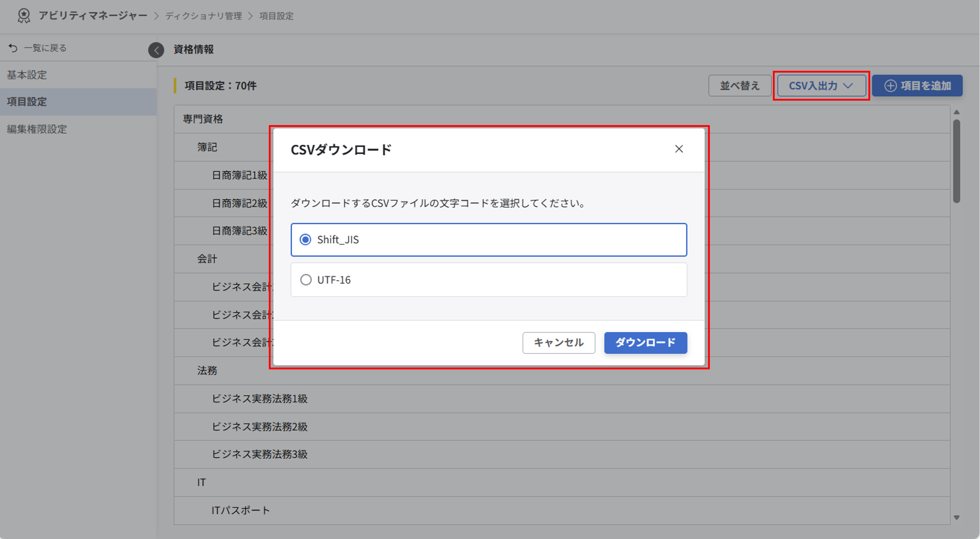Open the CSV入出力 dropdown menu
Viewport: 980px width, 539px height.
[x=821, y=85]
